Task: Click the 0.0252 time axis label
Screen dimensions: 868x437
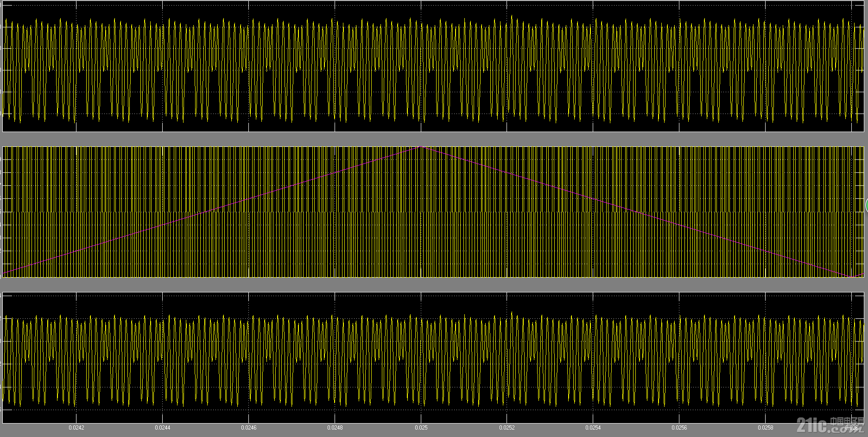Action: pyautogui.click(x=507, y=427)
